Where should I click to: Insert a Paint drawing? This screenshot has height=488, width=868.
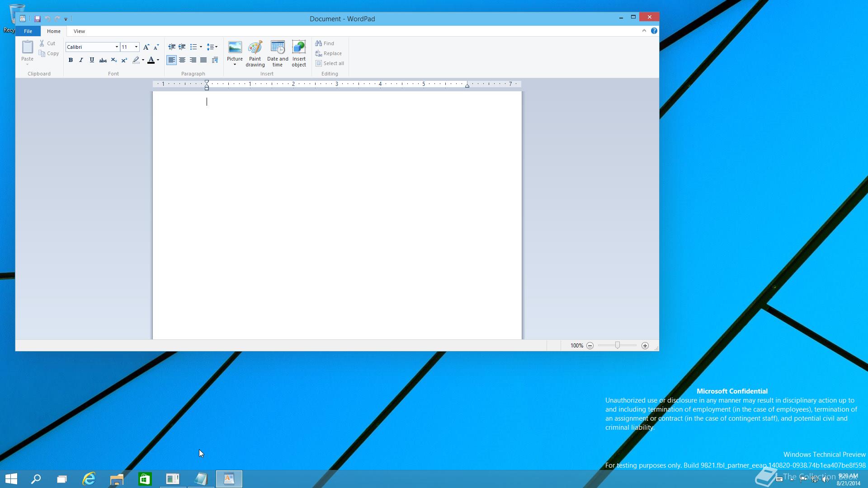click(x=255, y=54)
